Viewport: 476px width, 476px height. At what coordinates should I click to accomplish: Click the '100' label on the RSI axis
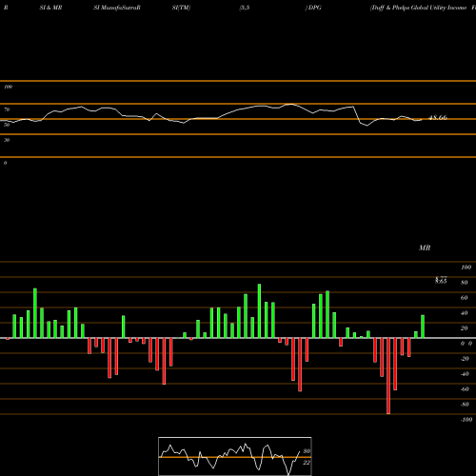click(9, 87)
